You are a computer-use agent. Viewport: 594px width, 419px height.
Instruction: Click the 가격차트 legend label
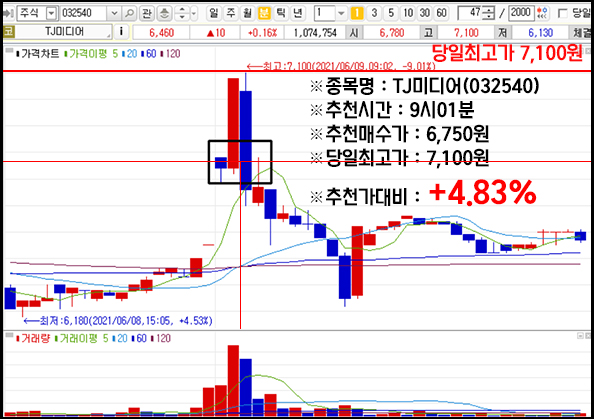38,54
